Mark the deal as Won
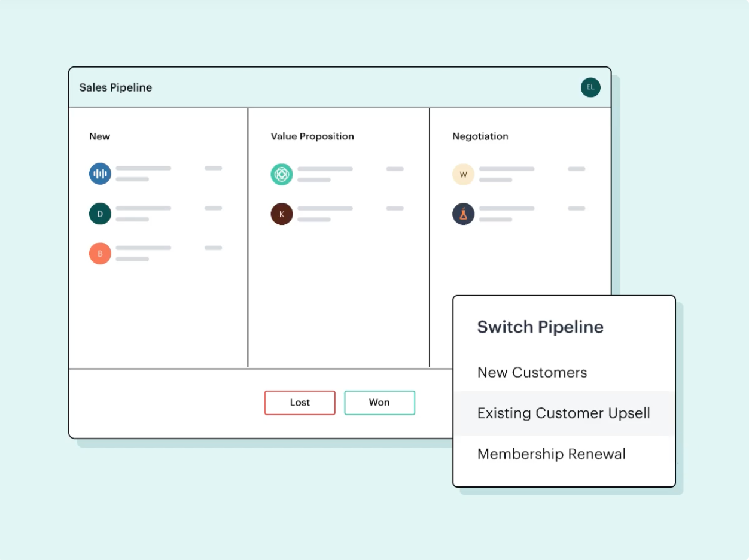Image resolution: width=749 pixels, height=560 pixels. point(379,403)
